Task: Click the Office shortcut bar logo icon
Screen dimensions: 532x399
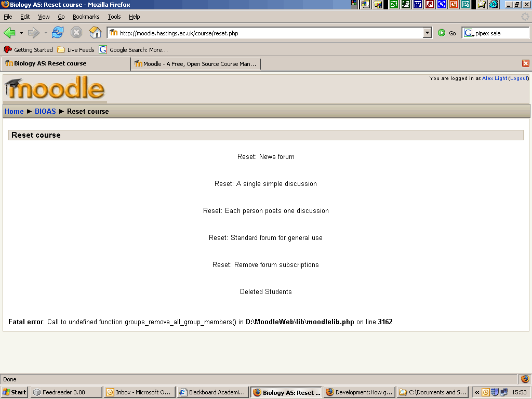Action: click(x=354, y=4)
